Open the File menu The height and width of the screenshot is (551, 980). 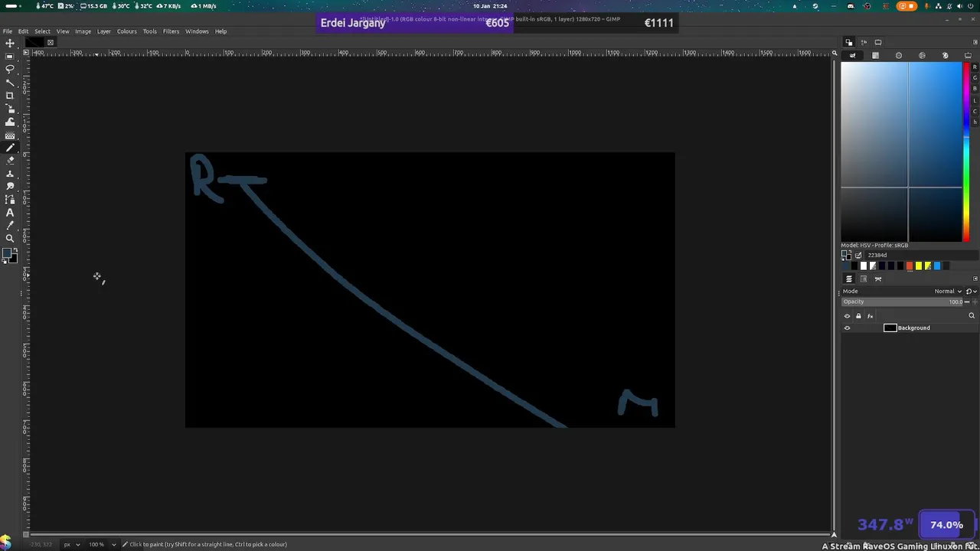(x=7, y=31)
